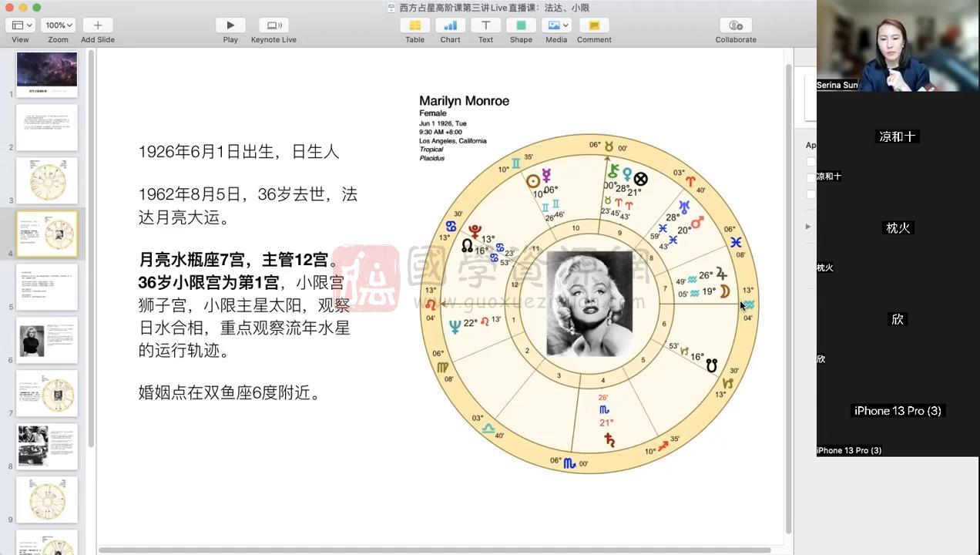
Task: Check the box next to 凉和十
Action: (811, 177)
